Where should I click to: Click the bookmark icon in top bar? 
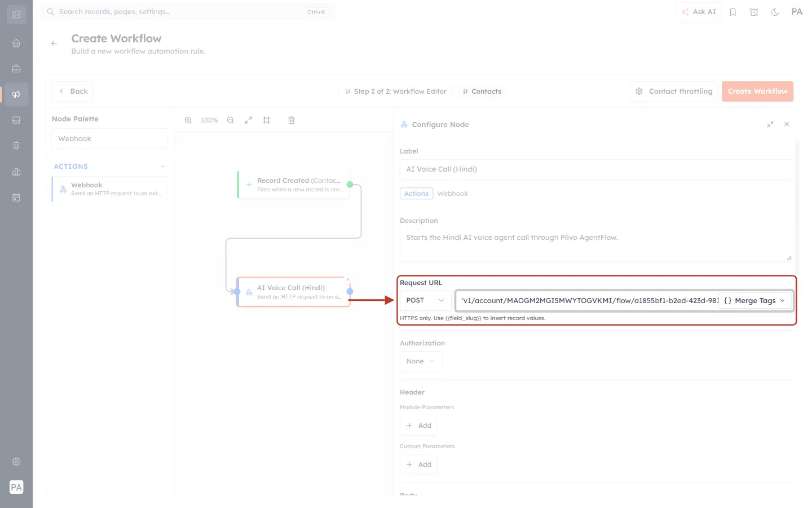pyautogui.click(x=733, y=12)
